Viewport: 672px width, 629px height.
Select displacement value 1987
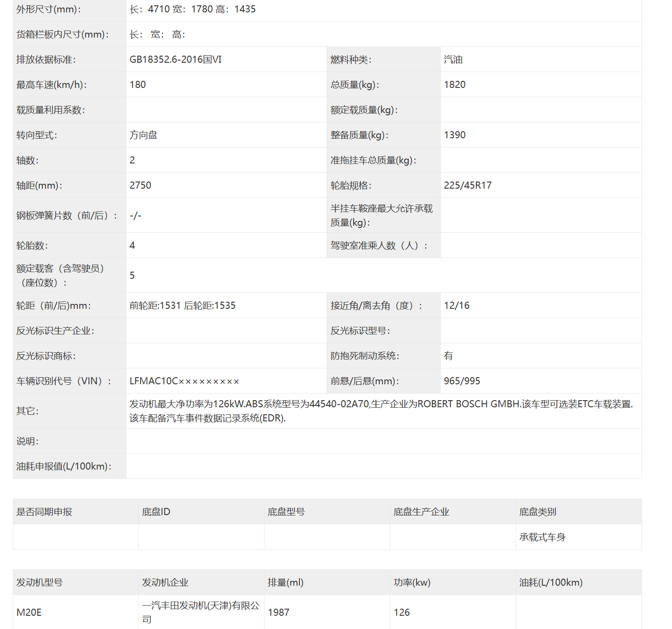pos(279,612)
